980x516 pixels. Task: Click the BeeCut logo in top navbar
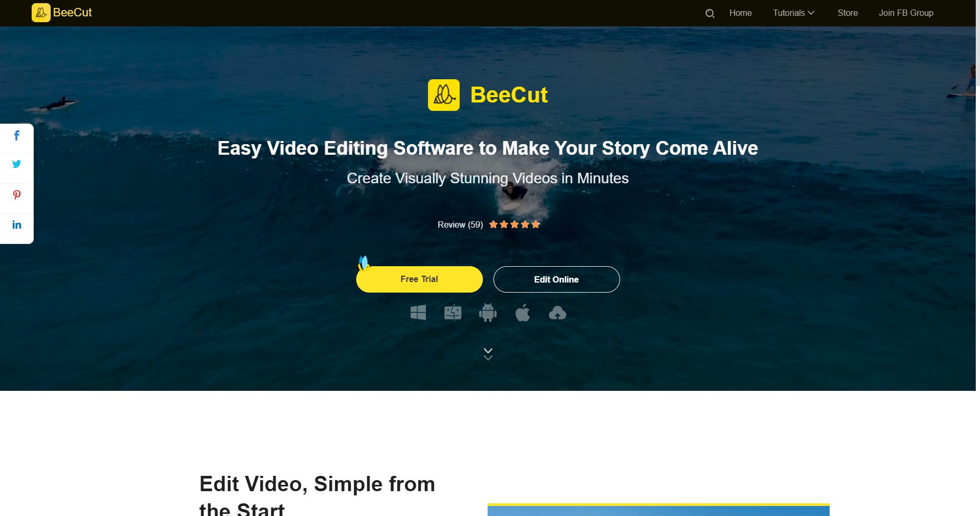[x=62, y=13]
